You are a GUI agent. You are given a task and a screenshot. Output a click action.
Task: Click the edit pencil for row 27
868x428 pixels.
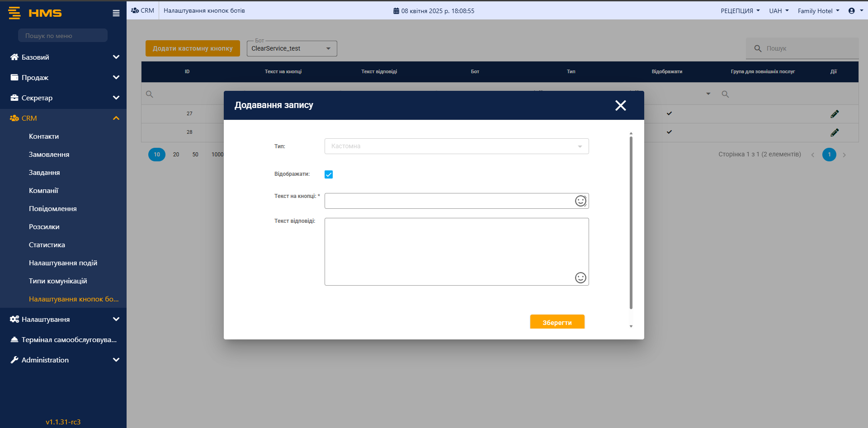point(834,114)
